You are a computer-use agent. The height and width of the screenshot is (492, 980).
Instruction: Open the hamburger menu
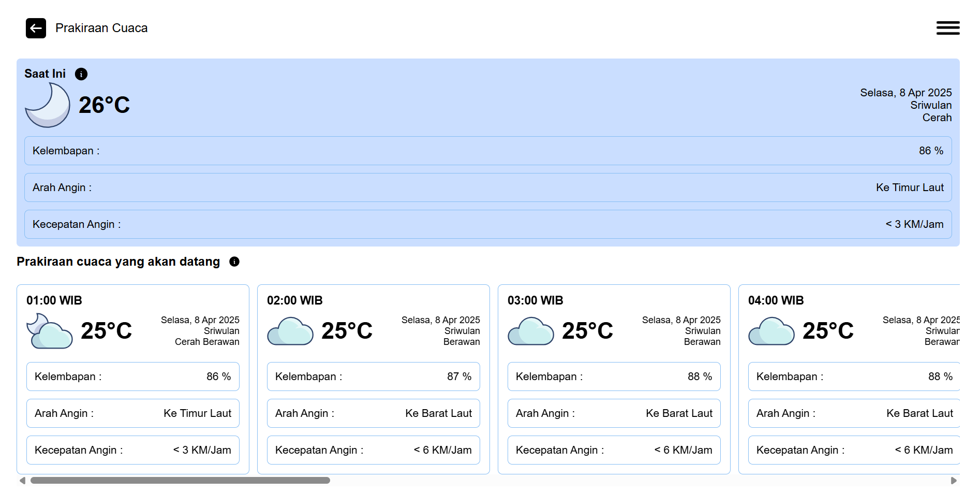[x=947, y=28]
